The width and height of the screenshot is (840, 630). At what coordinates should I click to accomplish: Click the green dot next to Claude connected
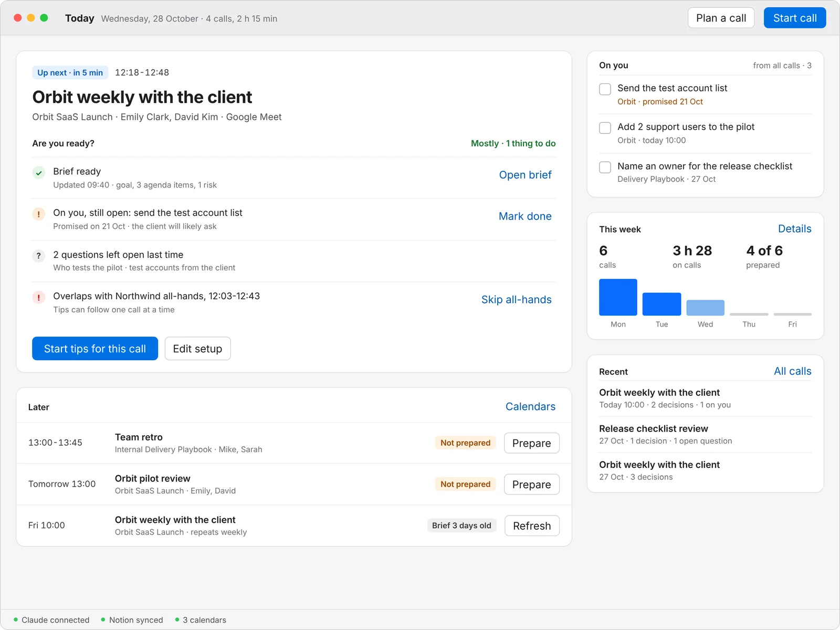(16, 619)
